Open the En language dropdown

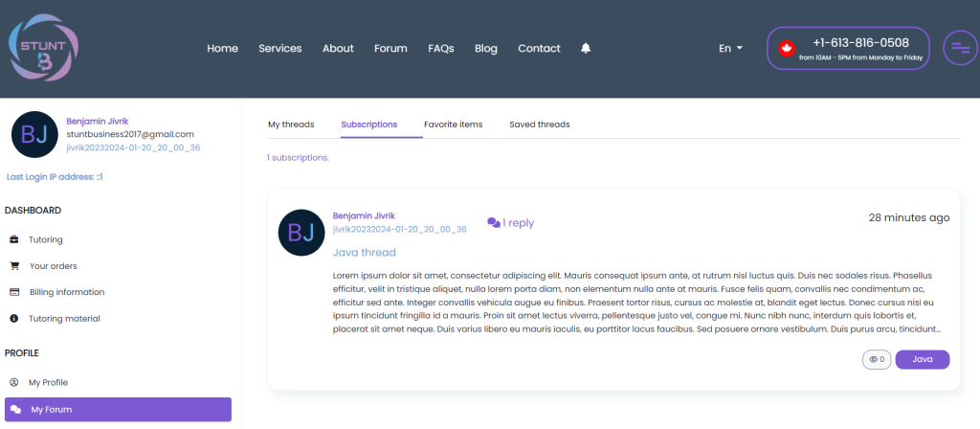(x=730, y=48)
